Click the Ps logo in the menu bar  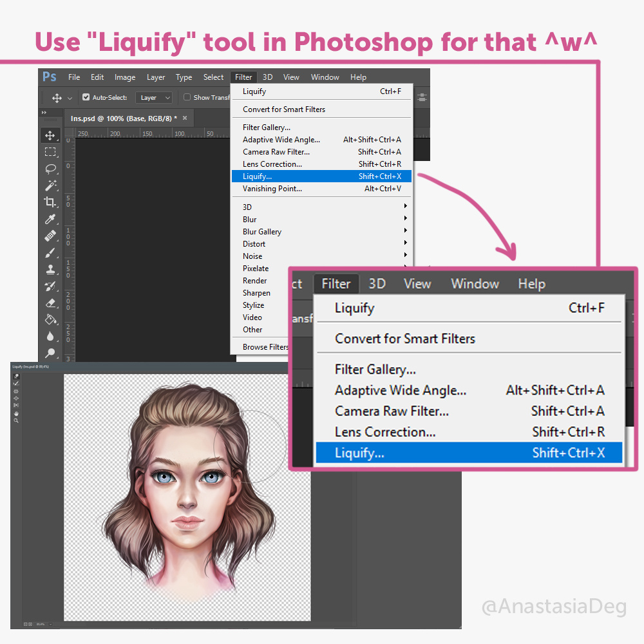pyautogui.click(x=50, y=77)
